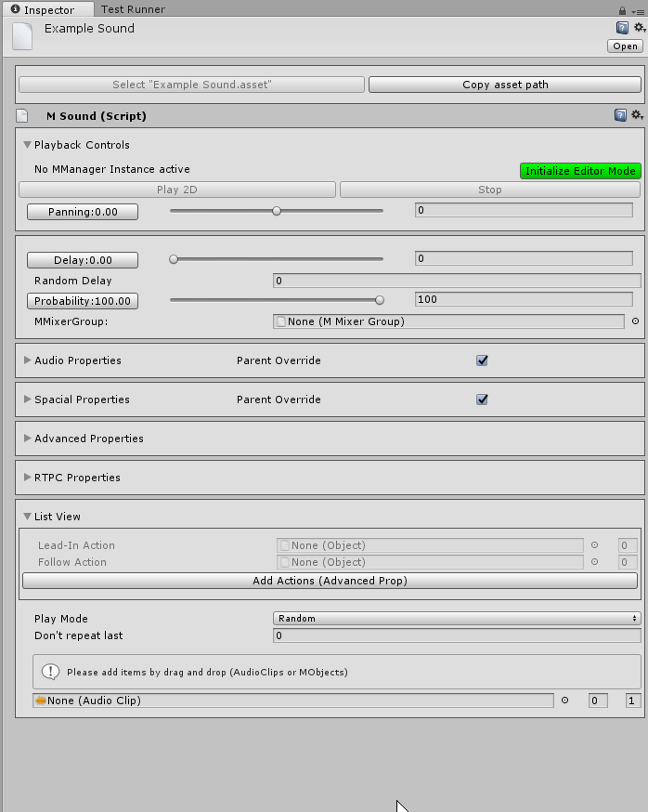648x812 pixels.
Task: Click the Audio Clip field showing 1
Action: pos(633,701)
